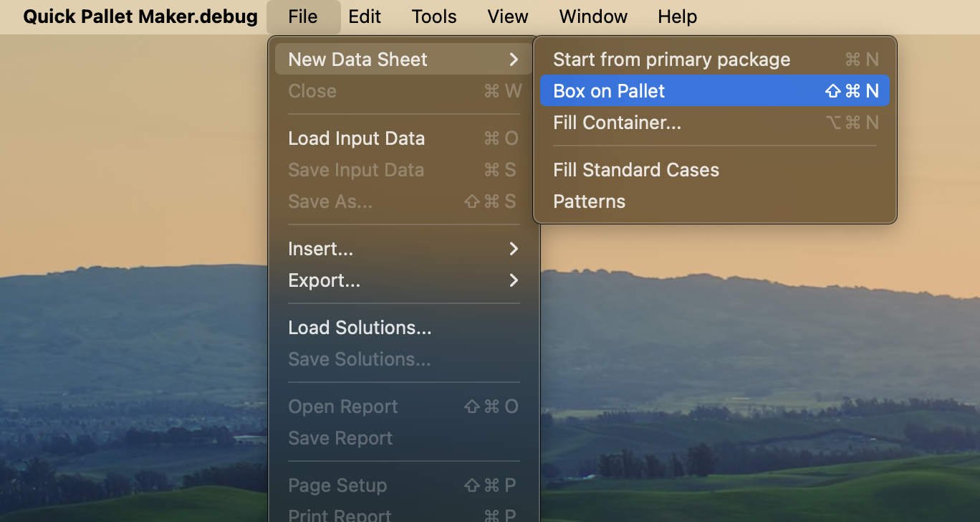This screenshot has width=980, height=522.
Task: Click the greyed Save Report item
Action: tap(404, 438)
